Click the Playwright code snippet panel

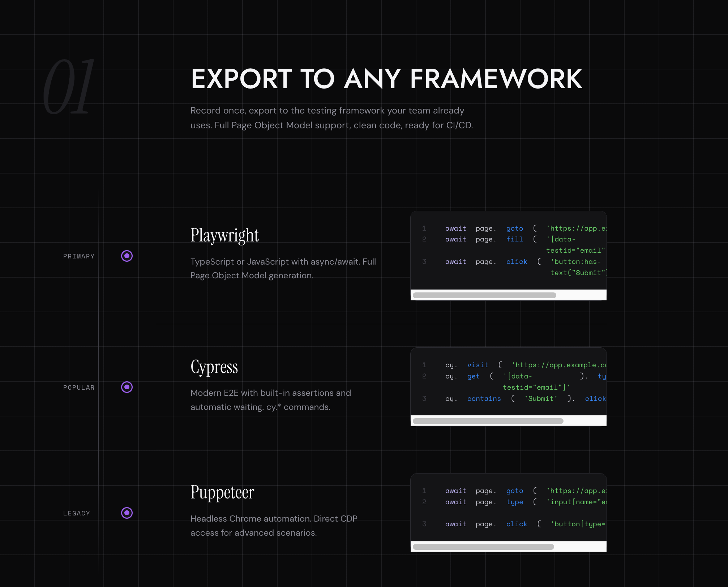[508, 251]
